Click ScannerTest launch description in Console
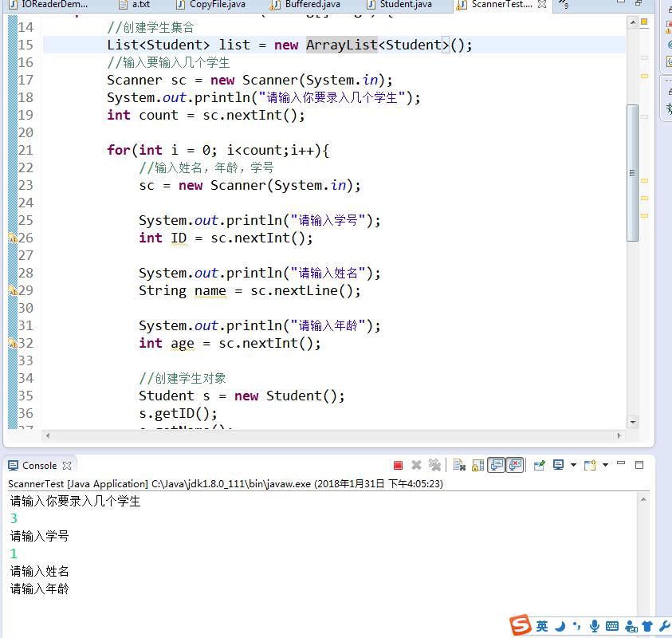Viewport: 672px width, 638px height. coord(226,483)
